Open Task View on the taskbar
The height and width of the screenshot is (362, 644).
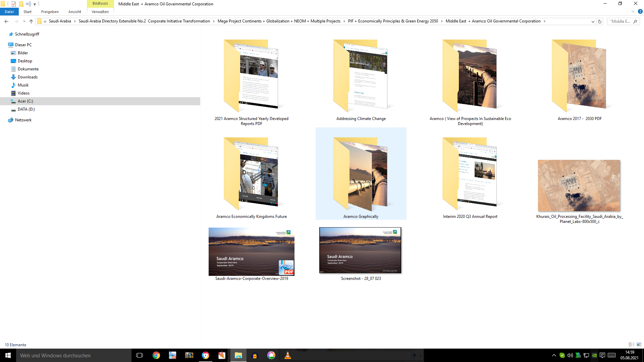pyautogui.click(x=140, y=355)
